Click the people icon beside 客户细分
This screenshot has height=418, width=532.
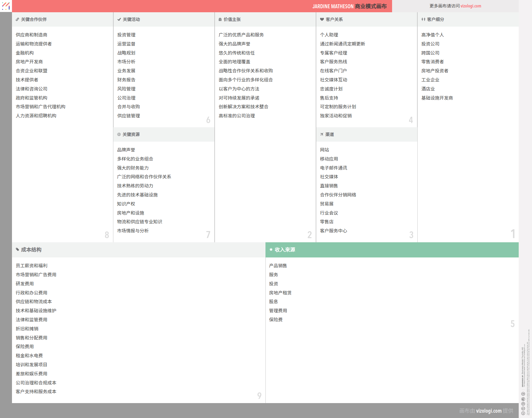coord(423,19)
